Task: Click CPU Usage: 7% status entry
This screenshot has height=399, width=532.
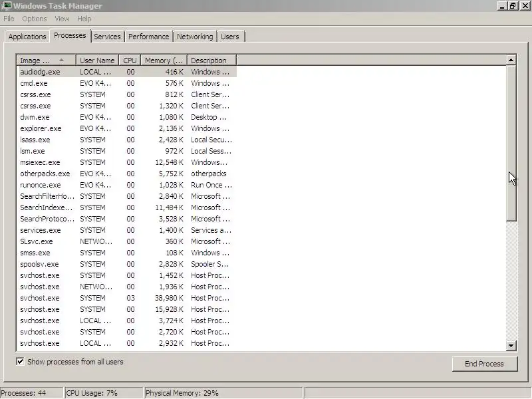Action: click(x=92, y=393)
